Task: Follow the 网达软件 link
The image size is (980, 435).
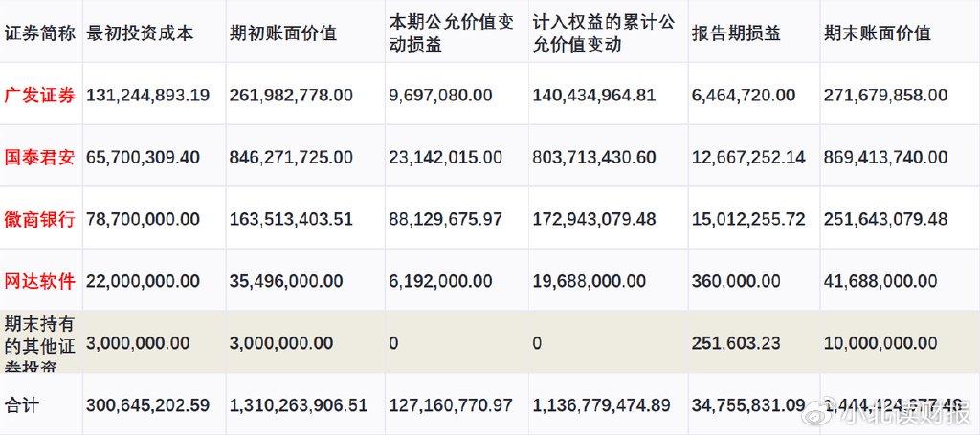Action: point(40,281)
